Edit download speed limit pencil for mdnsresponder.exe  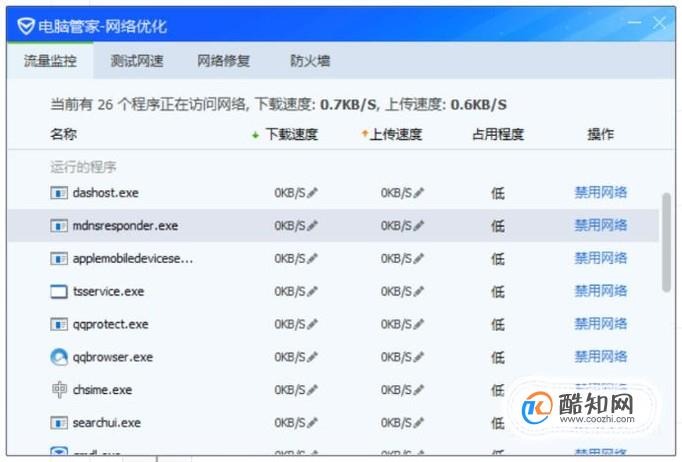coord(312,226)
